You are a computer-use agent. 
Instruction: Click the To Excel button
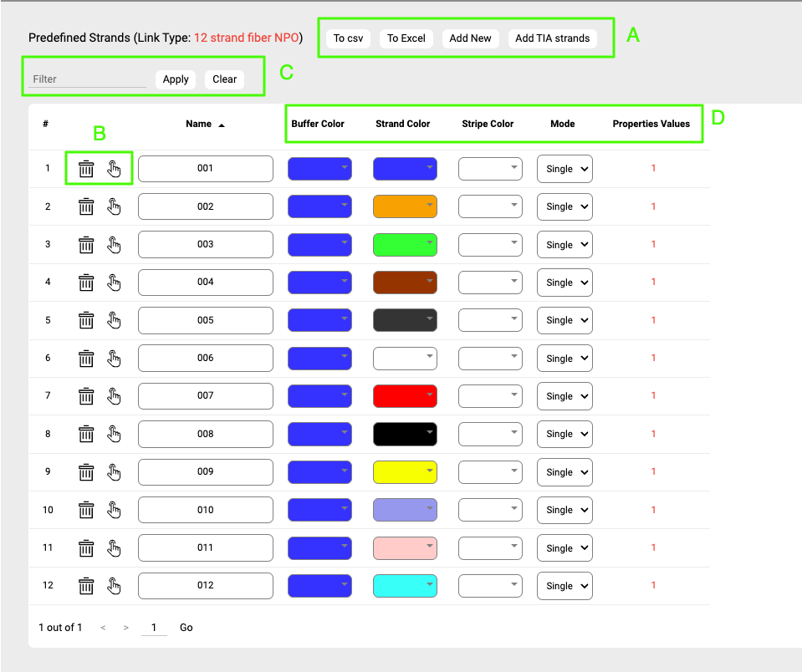coord(406,38)
